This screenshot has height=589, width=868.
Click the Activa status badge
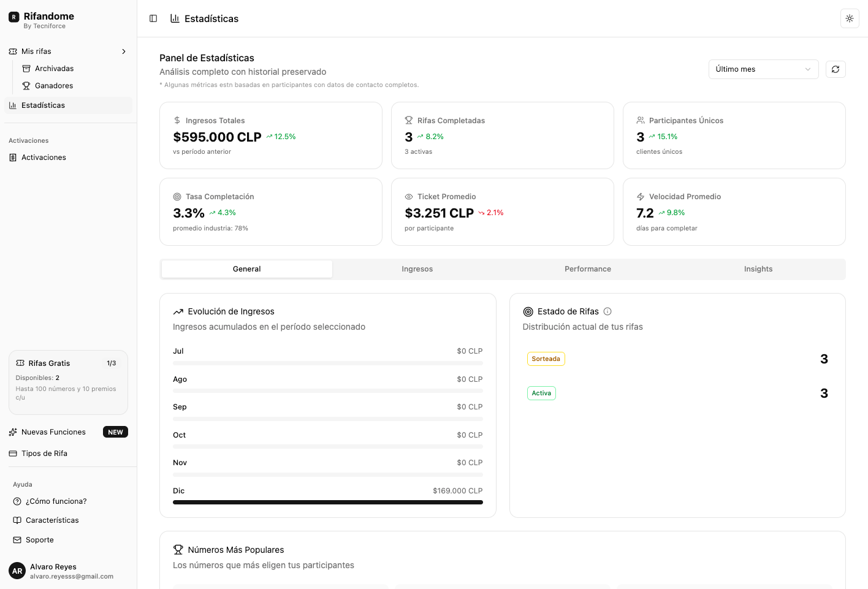(541, 393)
